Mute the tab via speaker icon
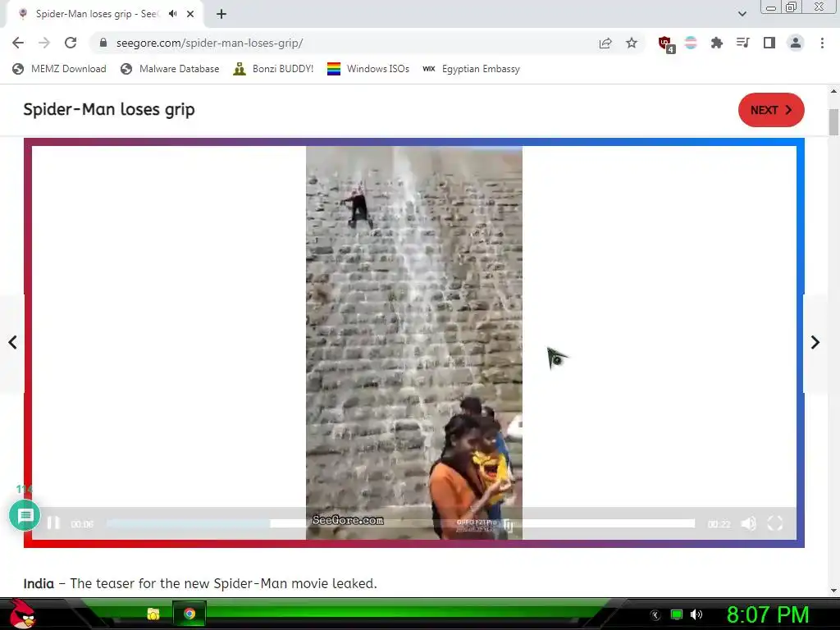The height and width of the screenshot is (630, 840). click(x=172, y=14)
